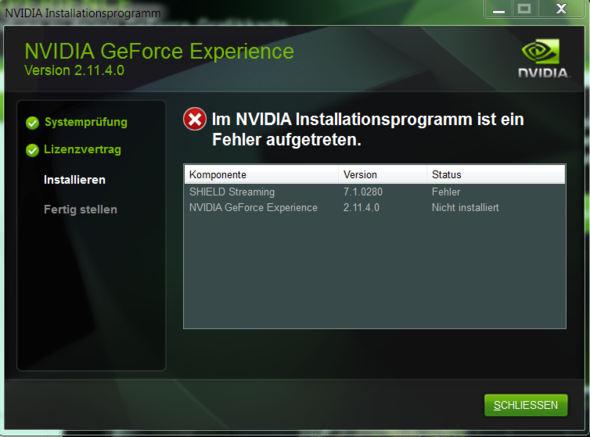Select the SHIELD Streaming row
This screenshot has height=437, width=590.
tap(375, 192)
